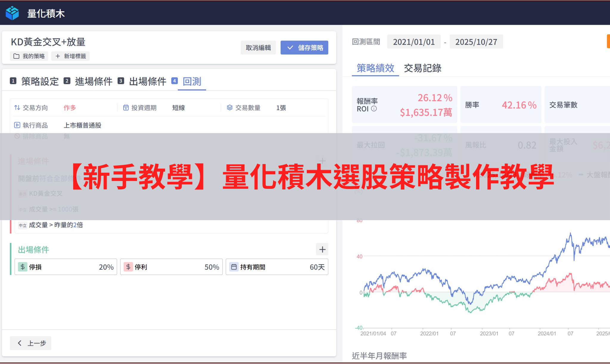Click the dollar icon on the 停損 card
The width and height of the screenshot is (610, 364).
[22, 267]
